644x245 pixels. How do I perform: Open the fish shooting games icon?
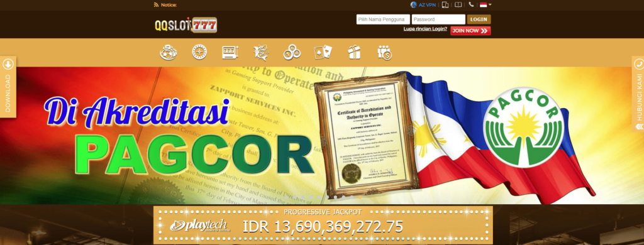pyautogui.click(x=261, y=53)
